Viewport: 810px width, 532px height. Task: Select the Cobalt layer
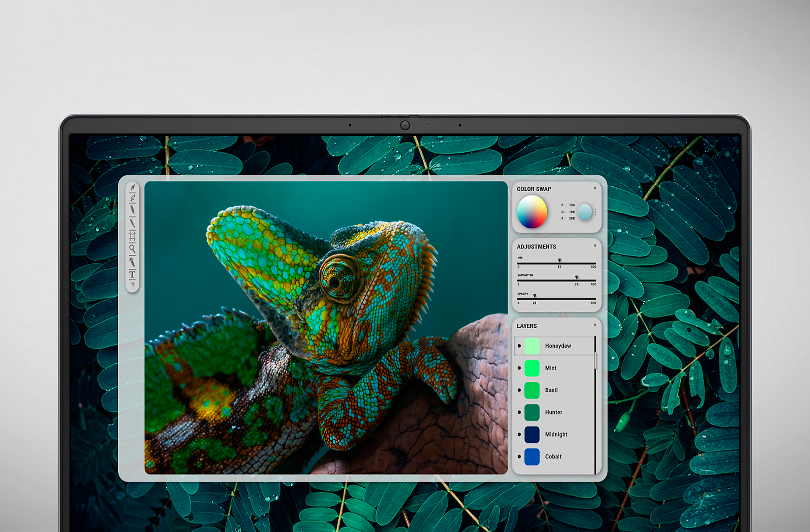(553, 456)
